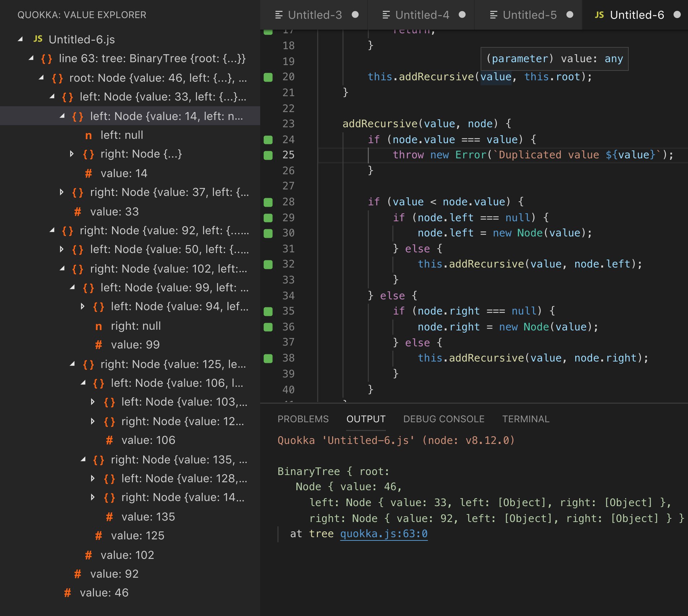Click the object braces icon beside root: Node
The height and width of the screenshot is (616, 688).
click(x=57, y=78)
